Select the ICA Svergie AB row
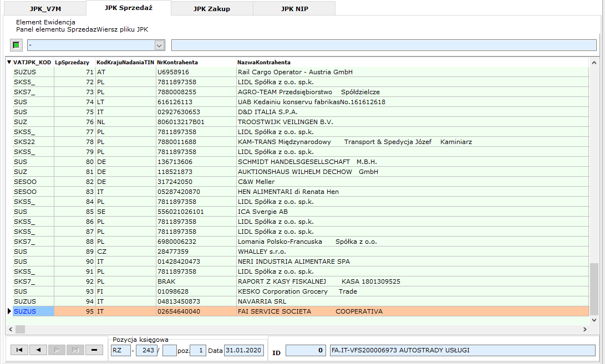605x364 pixels. [301, 212]
